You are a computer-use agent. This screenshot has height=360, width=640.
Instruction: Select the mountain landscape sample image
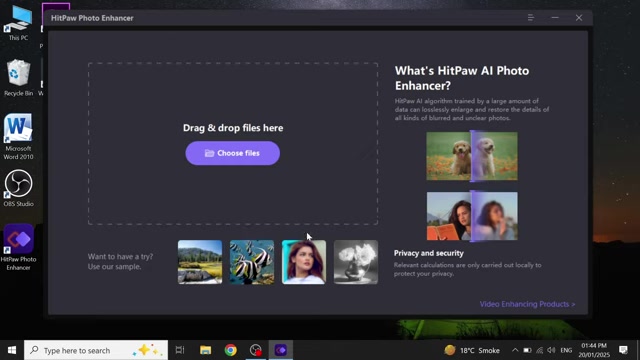200,262
